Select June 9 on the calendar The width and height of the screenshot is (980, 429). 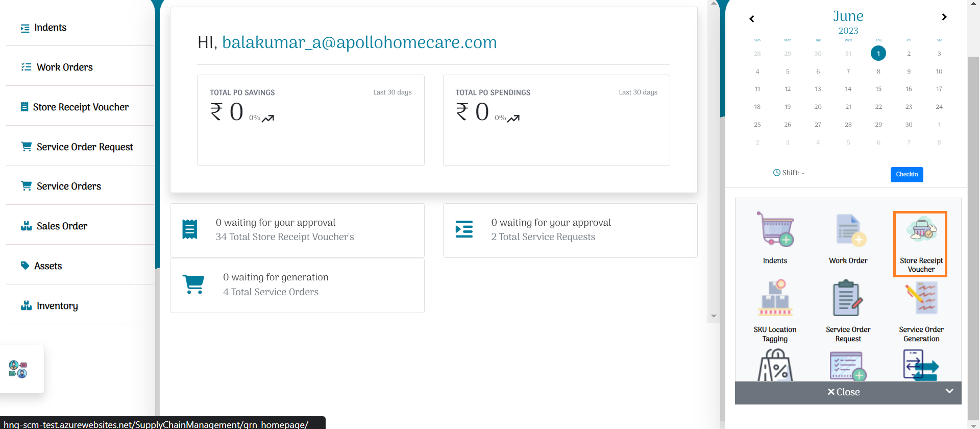point(909,71)
